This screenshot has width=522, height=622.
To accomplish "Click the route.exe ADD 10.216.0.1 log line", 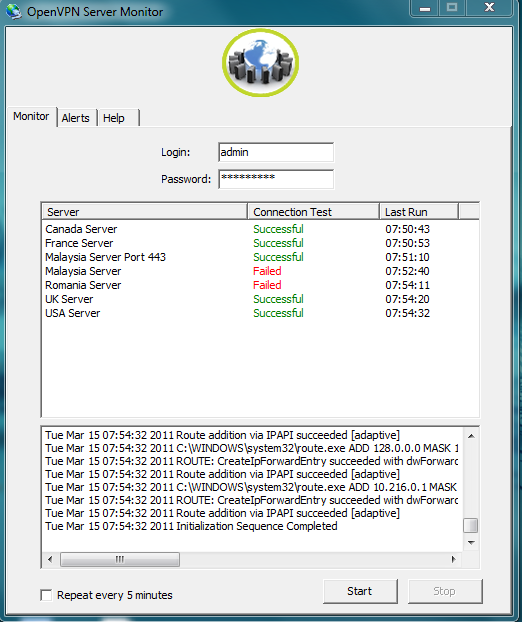I will 251,487.
